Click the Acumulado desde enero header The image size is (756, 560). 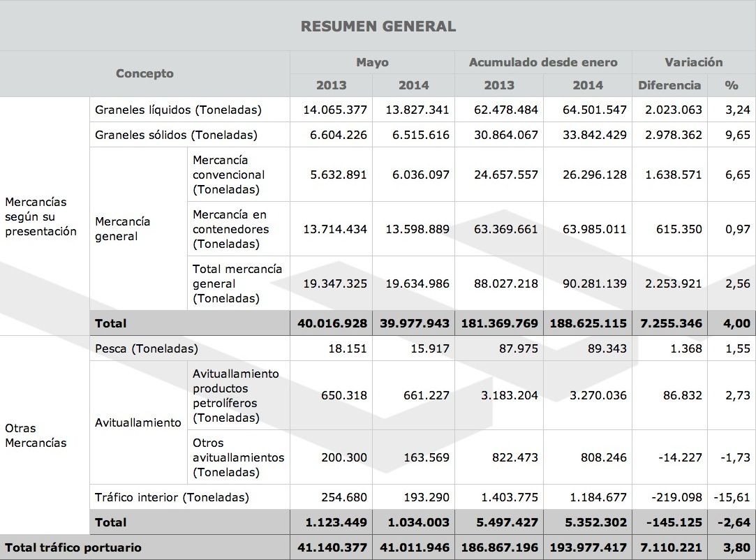pyautogui.click(x=542, y=62)
